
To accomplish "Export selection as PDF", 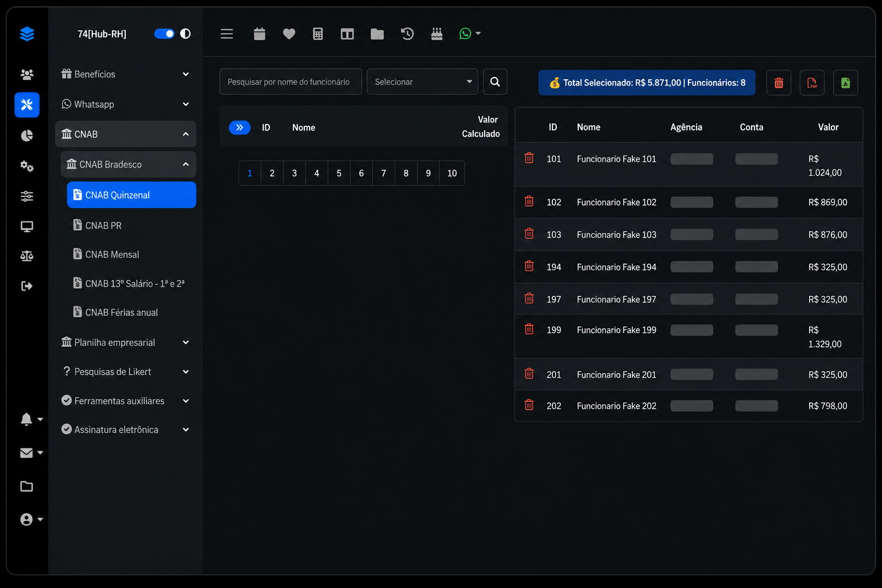I will point(812,83).
